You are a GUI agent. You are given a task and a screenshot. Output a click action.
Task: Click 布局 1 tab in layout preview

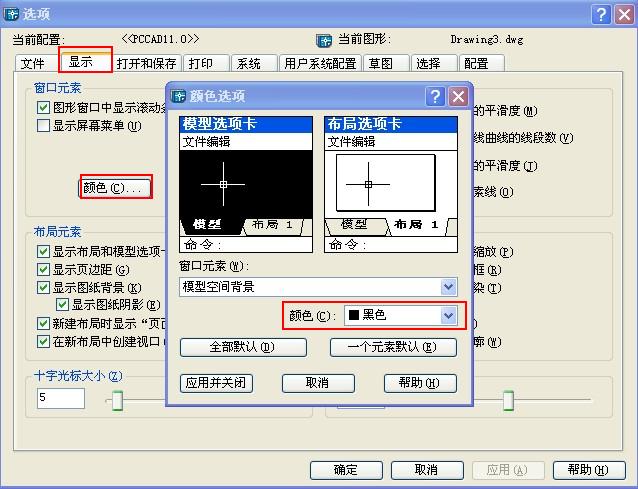pos(416,225)
